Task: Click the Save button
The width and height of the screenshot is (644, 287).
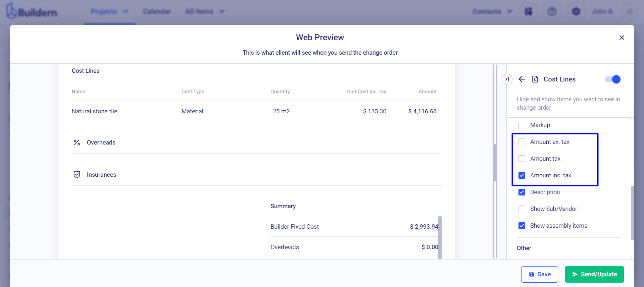Action: (x=539, y=274)
